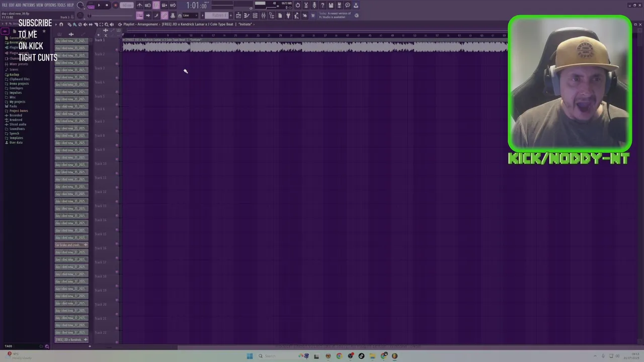Click the chat bubble icon in toolbar
Screen dimensions: 644x362
(x=348, y=5)
